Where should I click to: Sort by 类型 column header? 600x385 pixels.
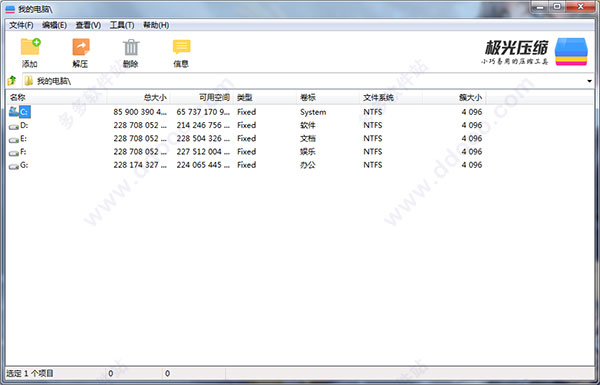coord(264,98)
